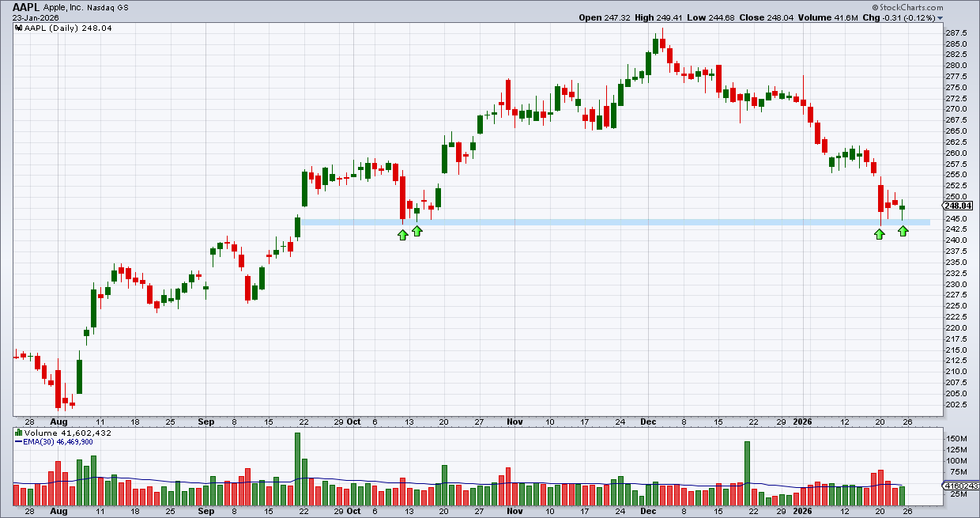Image resolution: width=980 pixels, height=518 pixels.
Task: Click the 225.0 price axis label
Action: click(x=955, y=306)
